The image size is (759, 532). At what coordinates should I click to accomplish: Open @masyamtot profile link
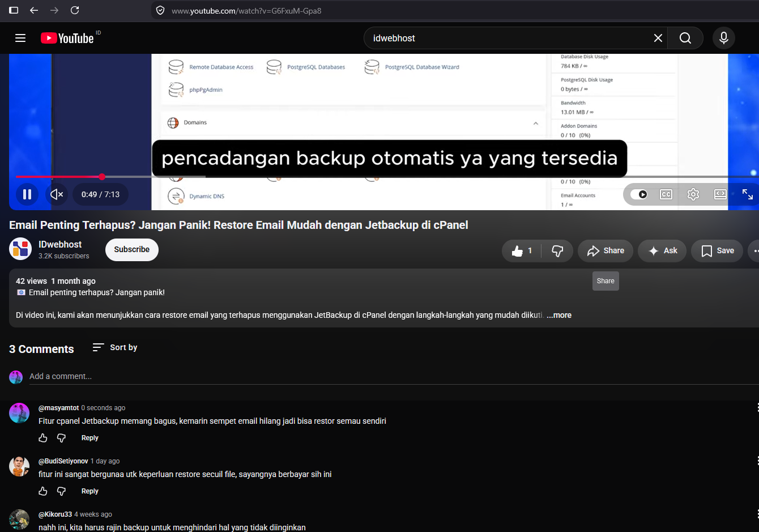58,408
